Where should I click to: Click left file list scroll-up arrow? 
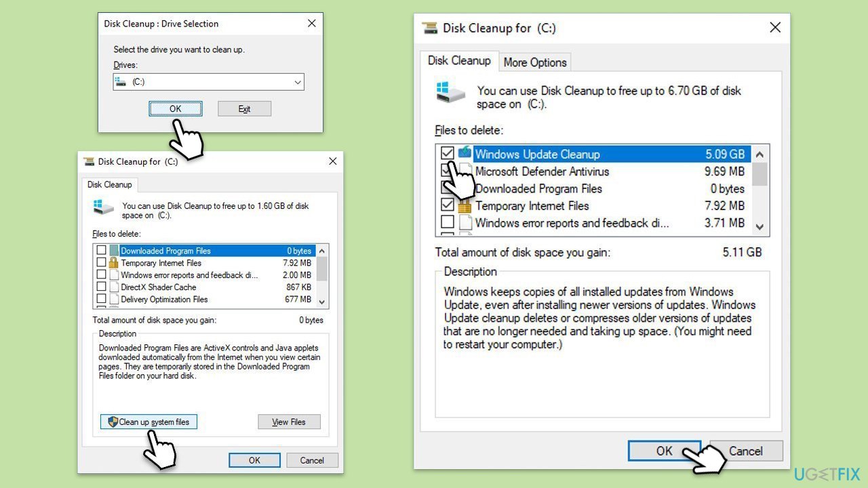322,250
